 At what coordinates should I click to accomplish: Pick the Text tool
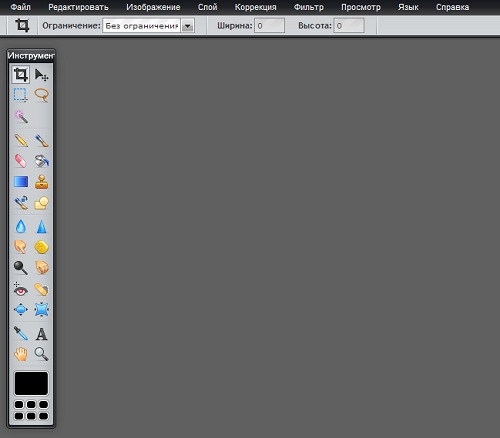click(41, 333)
